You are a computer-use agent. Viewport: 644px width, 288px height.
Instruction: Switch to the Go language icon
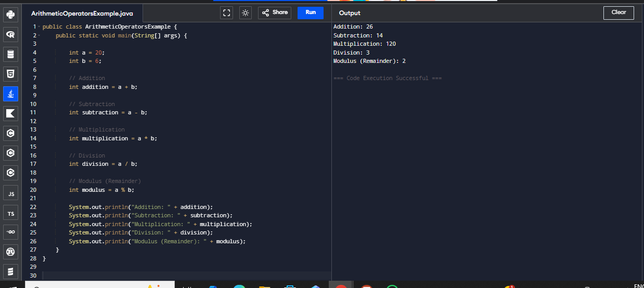tap(10, 232)
